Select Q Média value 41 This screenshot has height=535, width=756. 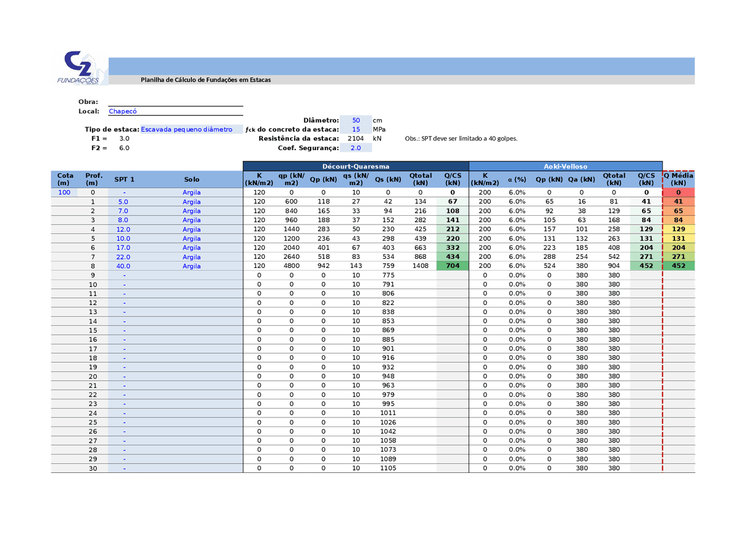coord(679,202)
